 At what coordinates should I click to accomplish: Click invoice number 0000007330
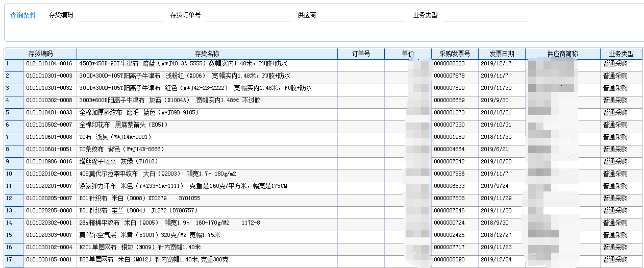pos(449,125)
